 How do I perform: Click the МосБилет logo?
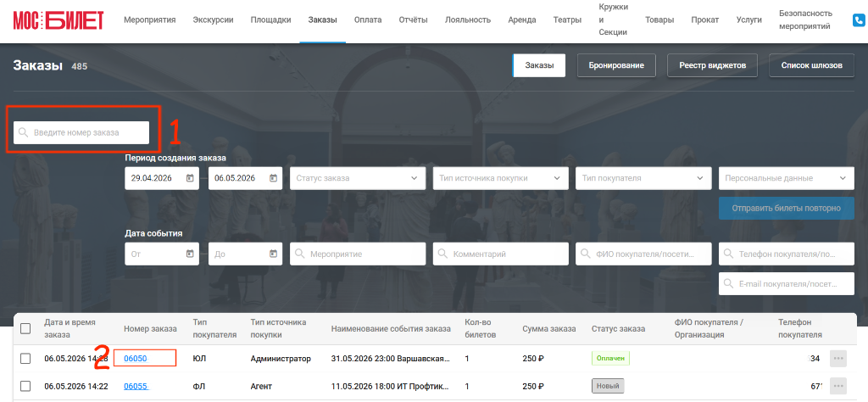point(58,20)
